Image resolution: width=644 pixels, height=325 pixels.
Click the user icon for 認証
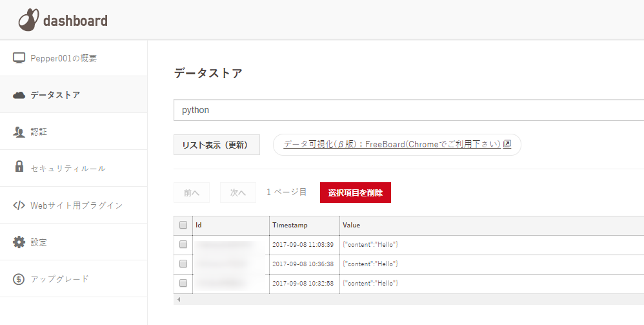[19, 132]
